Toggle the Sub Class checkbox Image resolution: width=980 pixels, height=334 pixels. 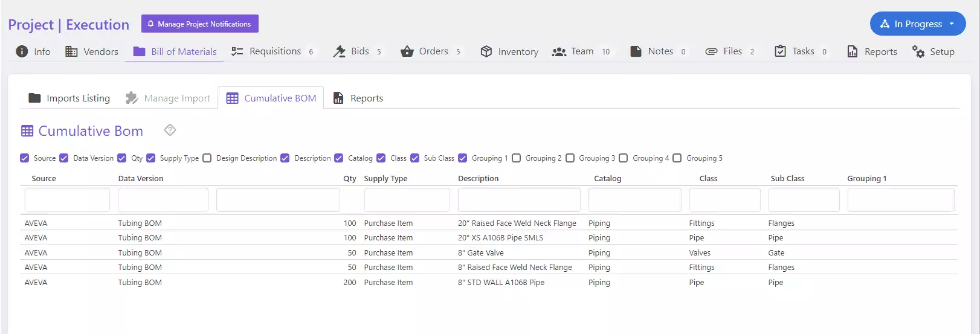coord(415,158)
